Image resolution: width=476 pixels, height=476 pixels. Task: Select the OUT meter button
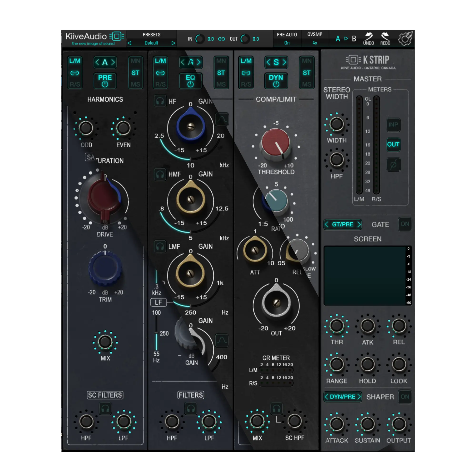[x=393, y=144]
